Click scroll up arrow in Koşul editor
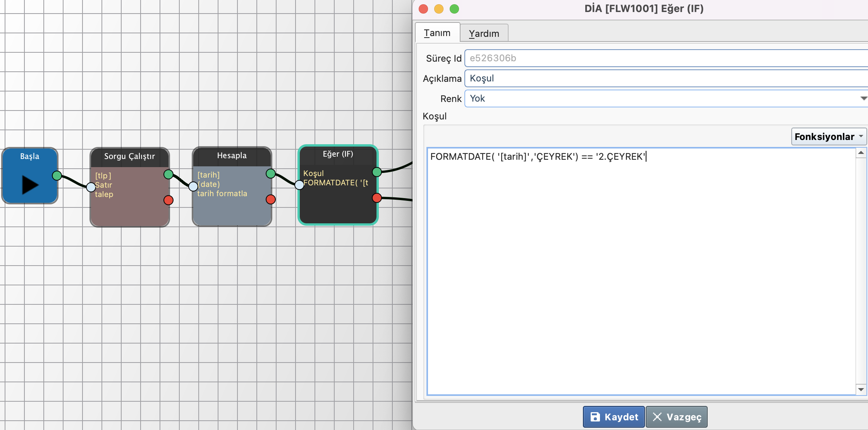Viewport: 868px width, 430px height. [861, 153]
